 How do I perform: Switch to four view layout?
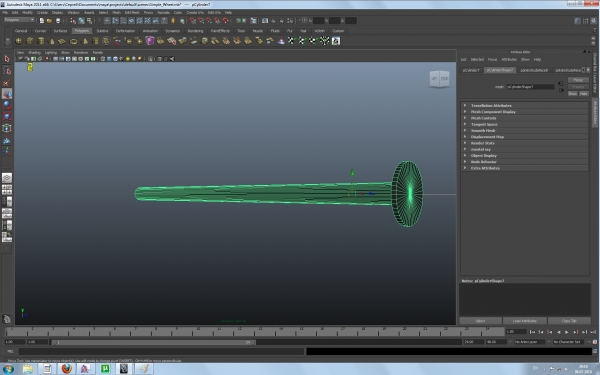(x=7, y=189)
